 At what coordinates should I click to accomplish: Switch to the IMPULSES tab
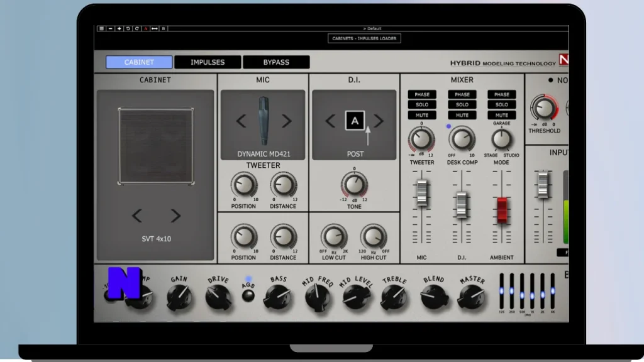[x=208, y=62]
